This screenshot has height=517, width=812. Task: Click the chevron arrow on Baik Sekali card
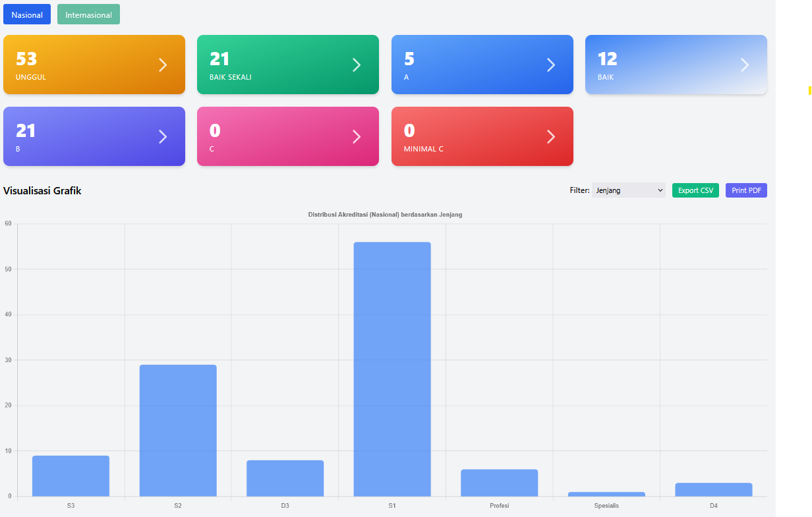(357, 65)
